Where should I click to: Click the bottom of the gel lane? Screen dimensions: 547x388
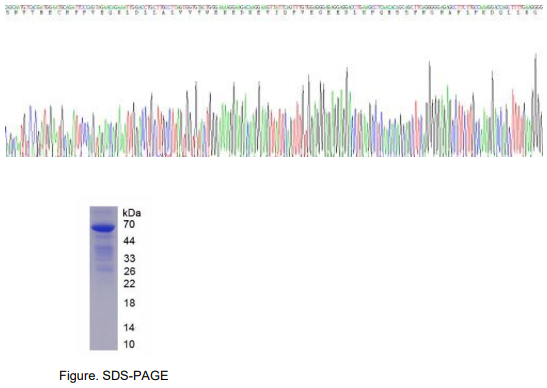[x=104, y=344]
